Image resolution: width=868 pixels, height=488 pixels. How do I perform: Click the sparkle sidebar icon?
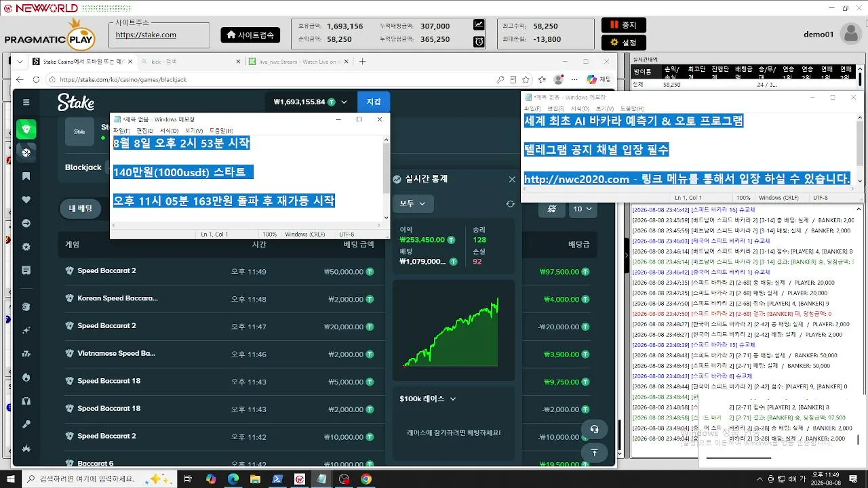click(26, 330)
